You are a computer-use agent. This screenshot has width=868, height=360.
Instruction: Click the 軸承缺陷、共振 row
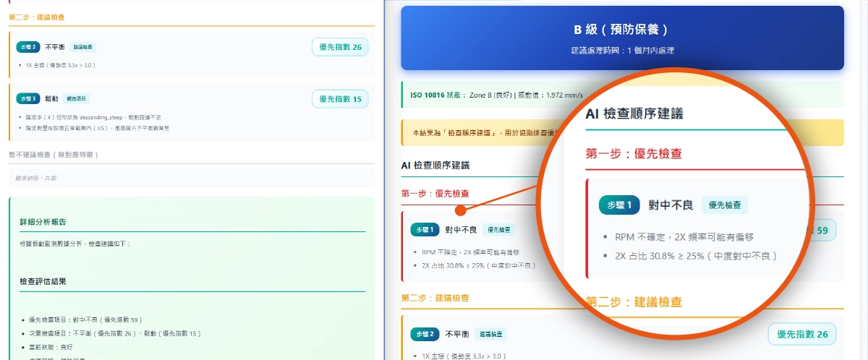192,177
